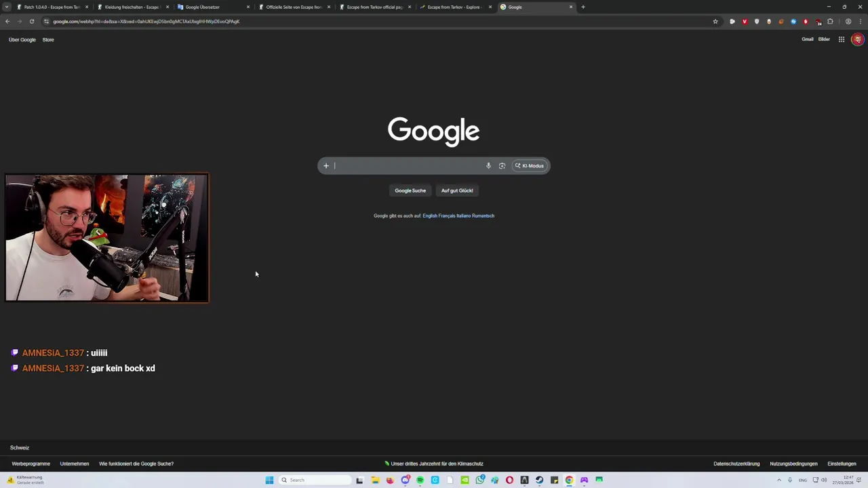Open the Nutzungsbedingungen footer link
Viewport: 868px width, 488px height.
pyautogui.click(x=793, y=464)
